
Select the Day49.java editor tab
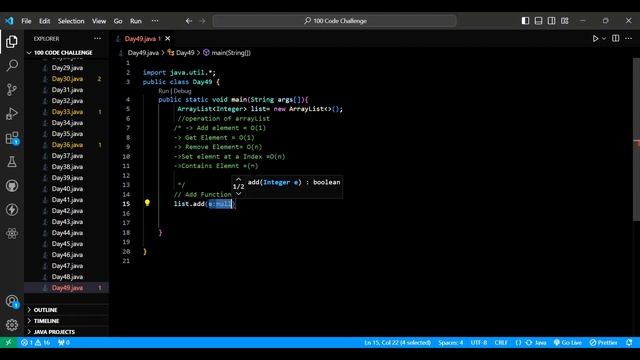[x=142, y=38]
